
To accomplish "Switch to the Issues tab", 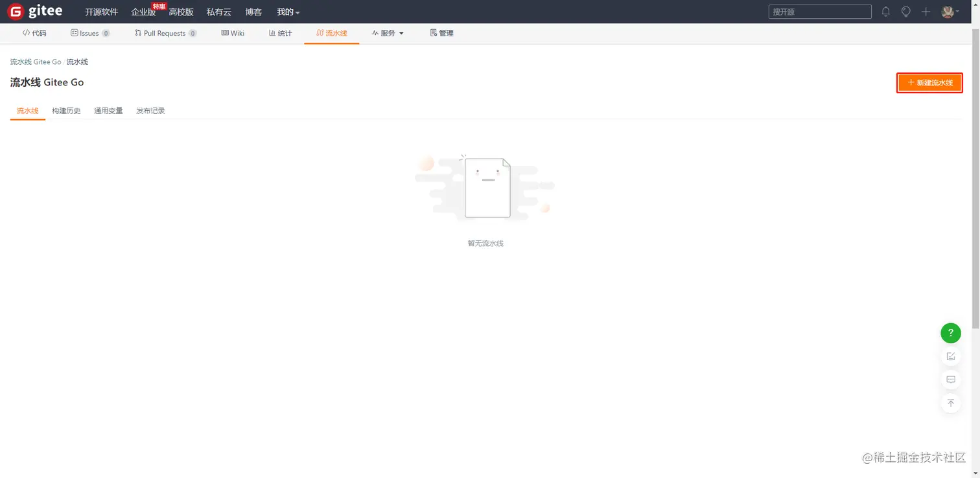I will [90, 33].
